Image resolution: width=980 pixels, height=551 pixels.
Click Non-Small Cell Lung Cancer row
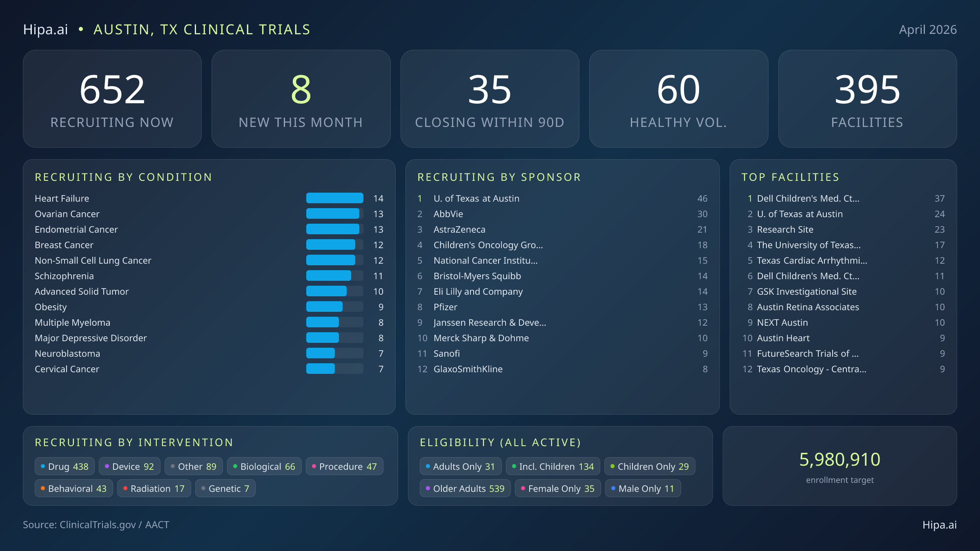click(x=209, y=260)
